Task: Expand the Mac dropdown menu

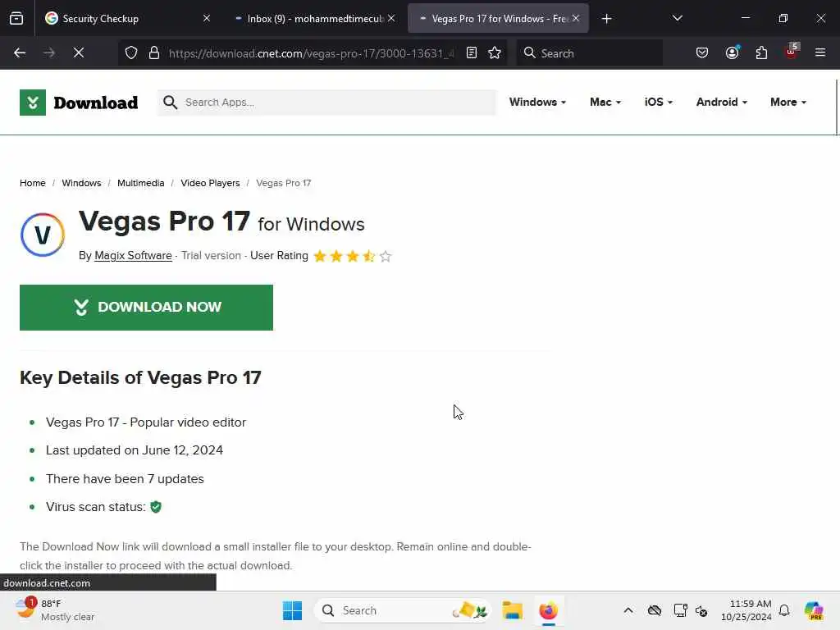Action: [605, 103]
